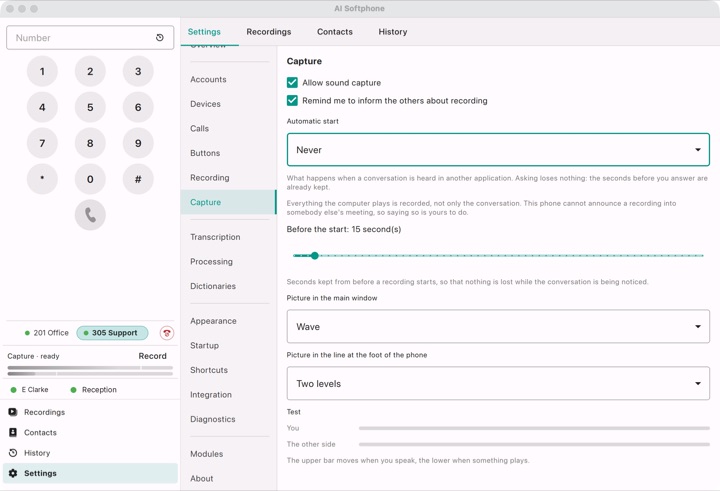Image resolution: width=720 pixels, height=491 pixels.
Task: Open Accounts settings section
Action: (228, 79)
